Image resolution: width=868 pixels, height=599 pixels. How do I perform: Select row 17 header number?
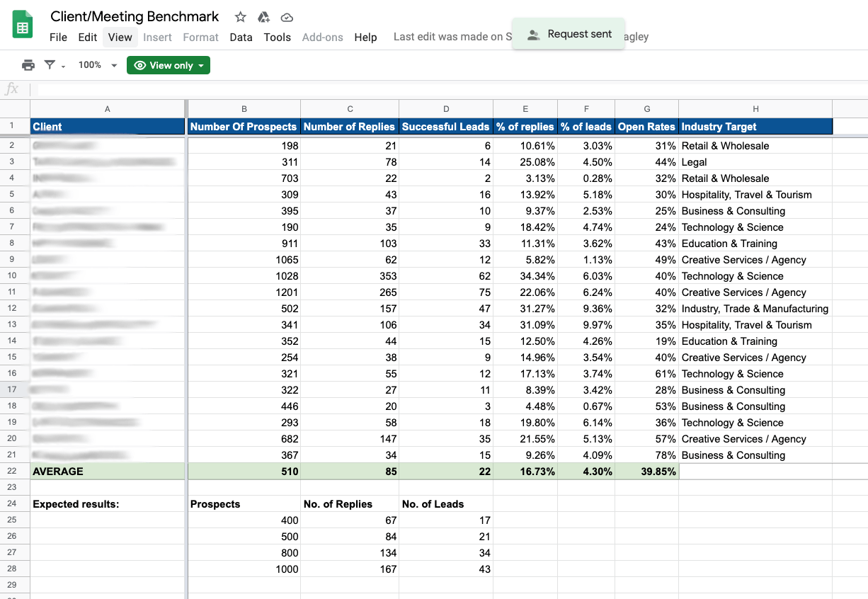click(x=15, y=390)
